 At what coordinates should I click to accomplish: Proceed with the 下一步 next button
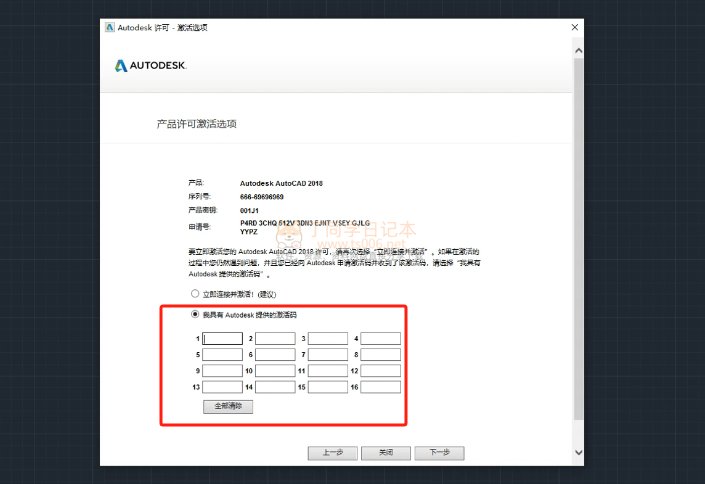pyautogui.click(x=439, y=453)
